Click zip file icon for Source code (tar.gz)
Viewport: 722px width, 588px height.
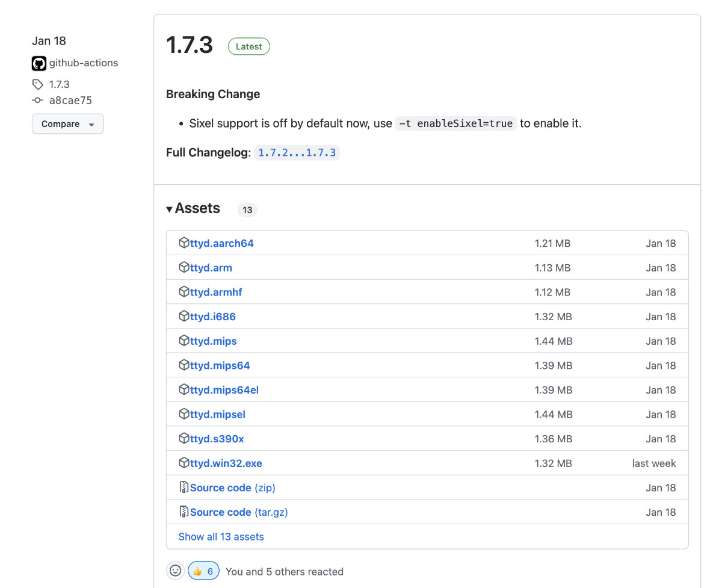tap(184, 512)
